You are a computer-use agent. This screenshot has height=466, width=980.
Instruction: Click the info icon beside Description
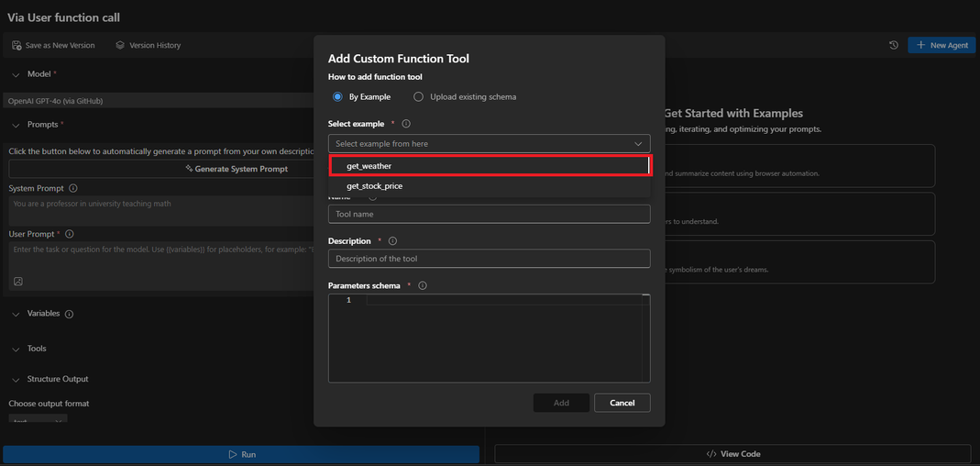pyautogui.click(x=393, y=241)
